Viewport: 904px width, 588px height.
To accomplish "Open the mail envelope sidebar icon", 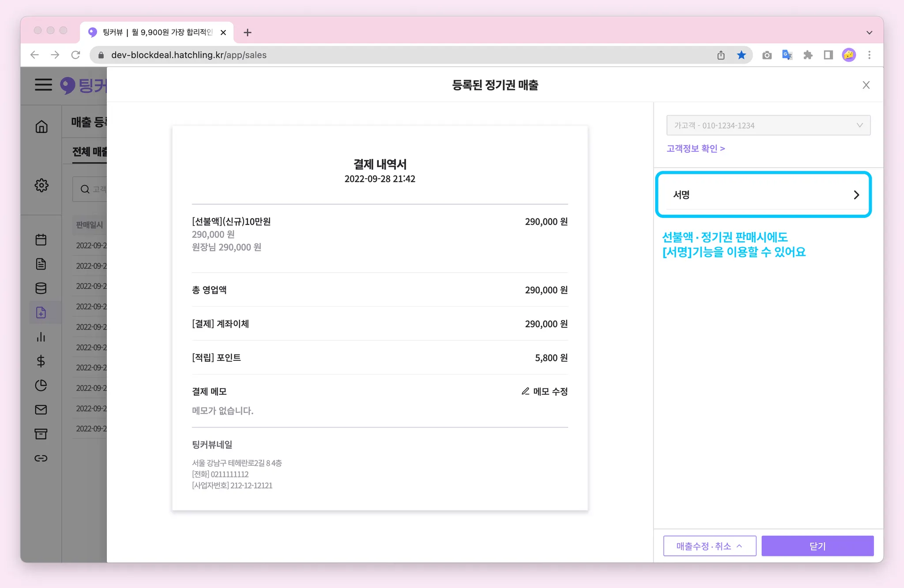I will click(x=41, y=410).
